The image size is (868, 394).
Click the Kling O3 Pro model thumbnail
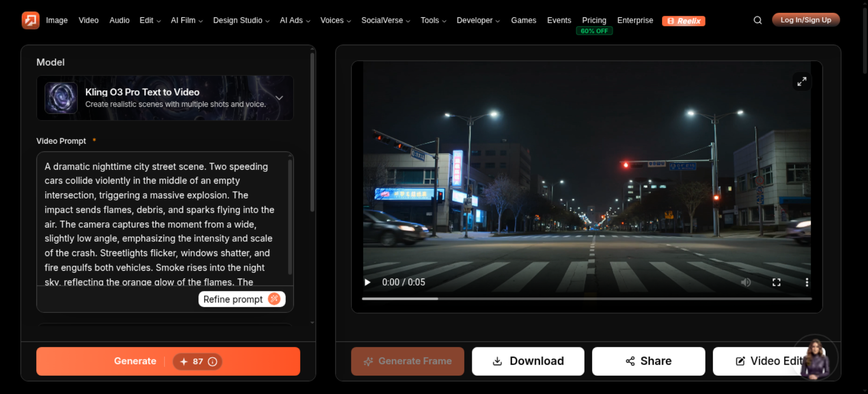[x=61, y=98]
